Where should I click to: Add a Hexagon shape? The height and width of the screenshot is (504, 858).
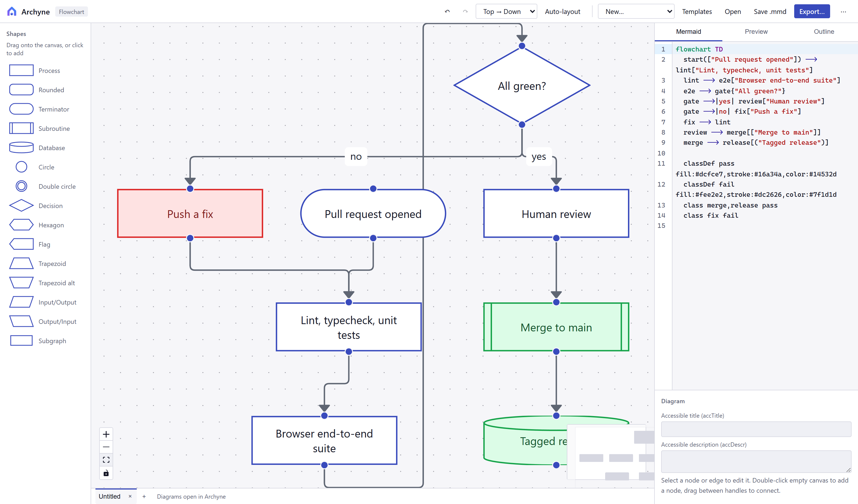[x=45, y=225]
